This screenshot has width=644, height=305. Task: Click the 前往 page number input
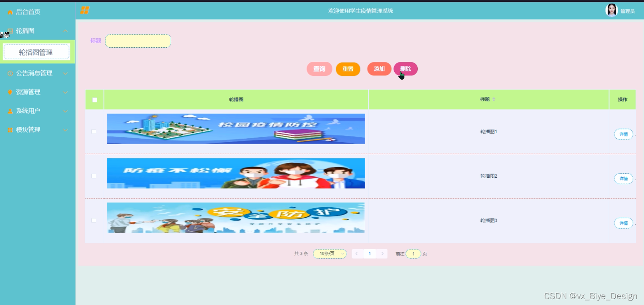pyautogui.click(x=413, y=254)
